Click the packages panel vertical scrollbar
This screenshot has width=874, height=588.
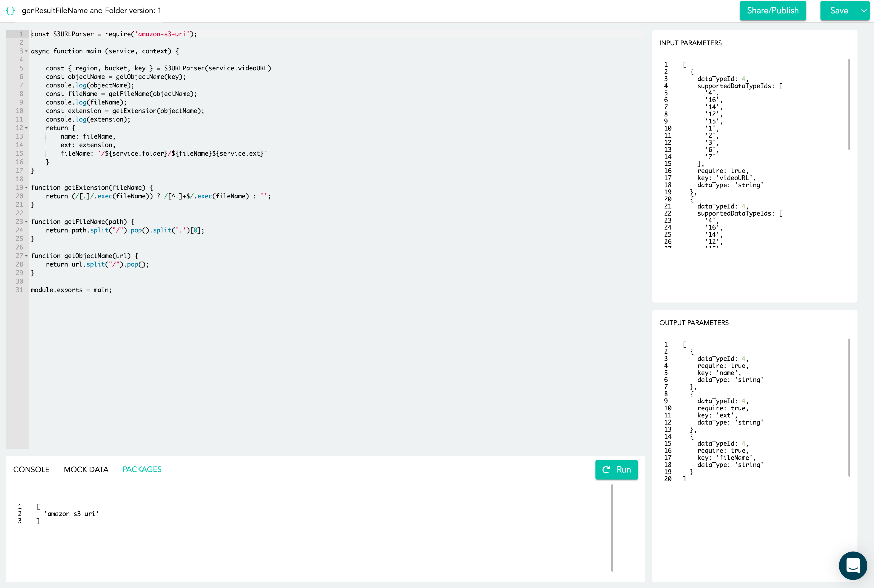click(612, 528)
